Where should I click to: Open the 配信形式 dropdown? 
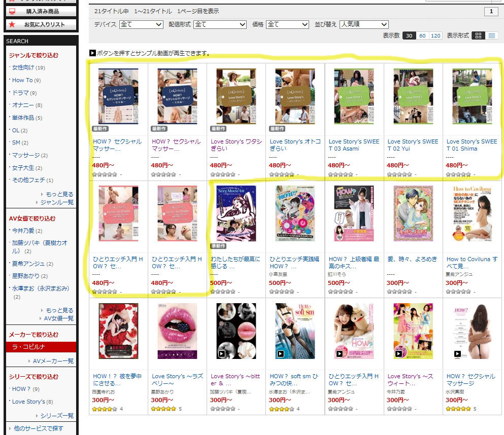220,24
